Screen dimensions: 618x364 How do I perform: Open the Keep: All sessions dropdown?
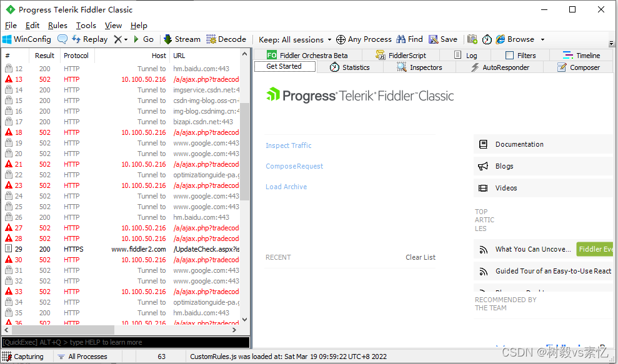(295, 40)
